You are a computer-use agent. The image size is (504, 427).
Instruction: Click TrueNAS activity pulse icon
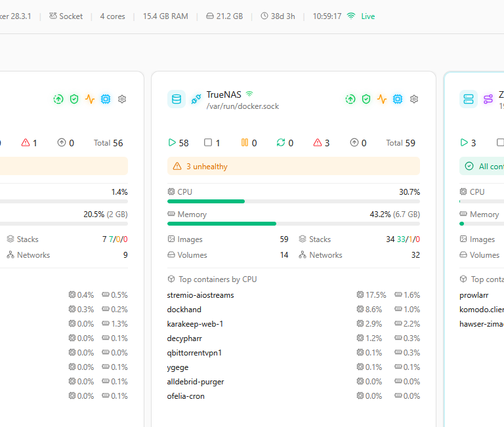[382, 99]
